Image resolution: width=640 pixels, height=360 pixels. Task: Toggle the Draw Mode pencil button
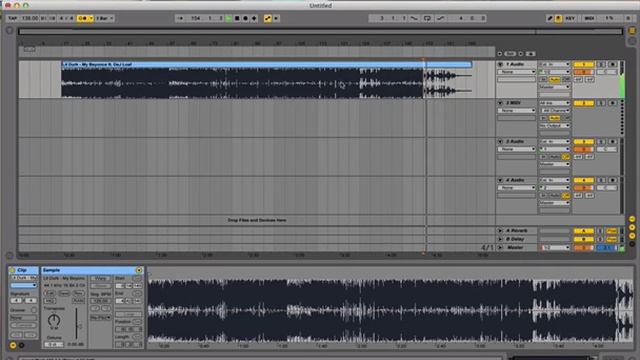[550, 18]
